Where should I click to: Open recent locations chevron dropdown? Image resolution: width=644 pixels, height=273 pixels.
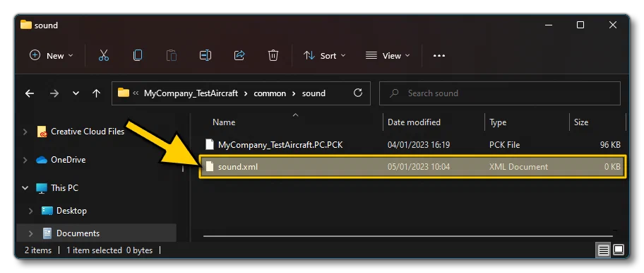click(76, 93)
